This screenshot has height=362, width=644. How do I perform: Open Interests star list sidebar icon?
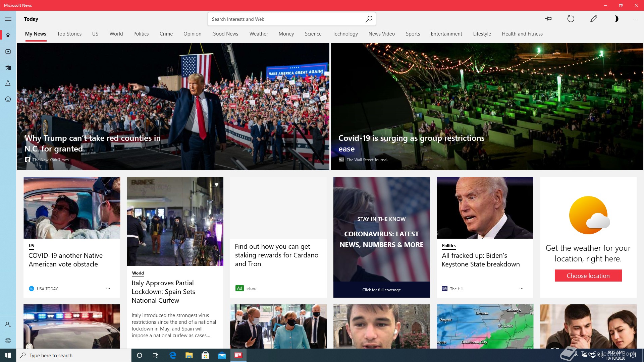[x=8, y=67]
